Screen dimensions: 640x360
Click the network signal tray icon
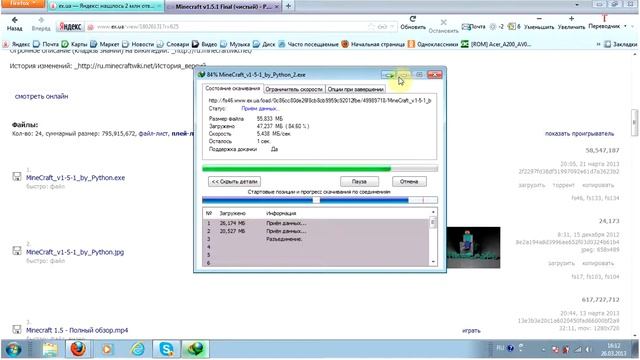[578, 349]
